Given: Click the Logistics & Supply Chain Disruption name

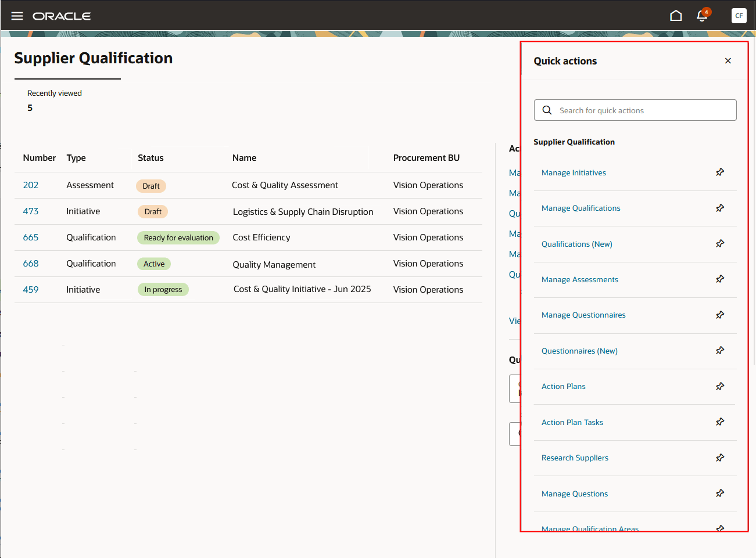Looking at the screenshot, I should [x=303, y=212].
